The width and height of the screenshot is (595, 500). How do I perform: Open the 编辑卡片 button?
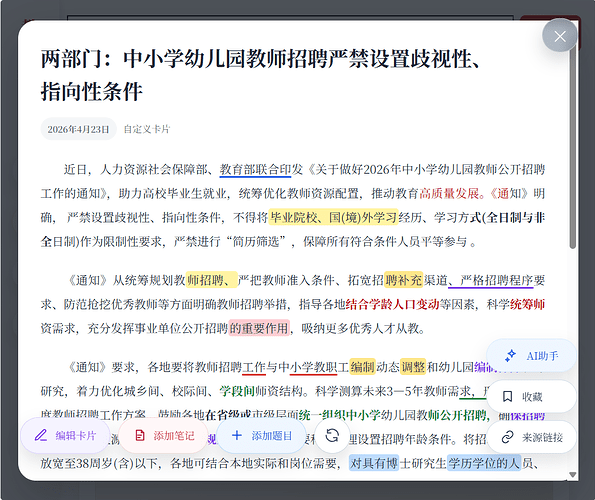click(x=65, y=436)
